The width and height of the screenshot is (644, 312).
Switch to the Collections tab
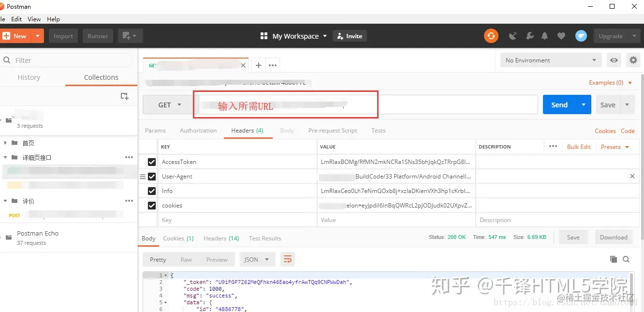coord(101,77)
